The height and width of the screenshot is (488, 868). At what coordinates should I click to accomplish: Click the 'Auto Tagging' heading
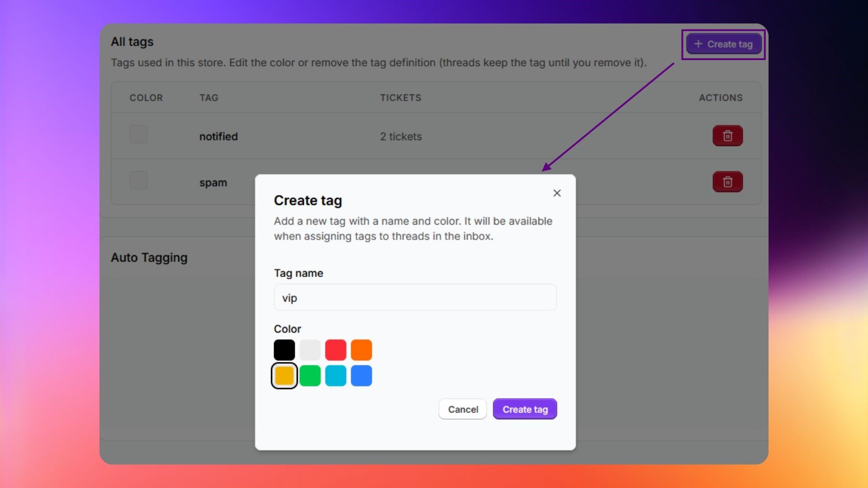tap(149, 258)
